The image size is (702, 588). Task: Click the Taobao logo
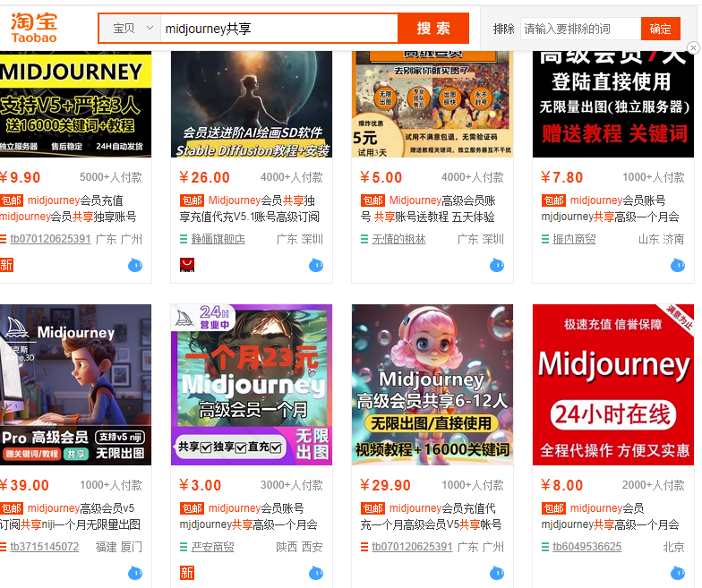point(34,28)
